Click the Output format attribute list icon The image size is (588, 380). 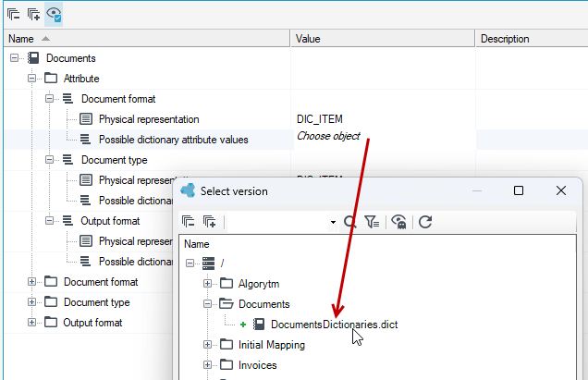(67, 221)
